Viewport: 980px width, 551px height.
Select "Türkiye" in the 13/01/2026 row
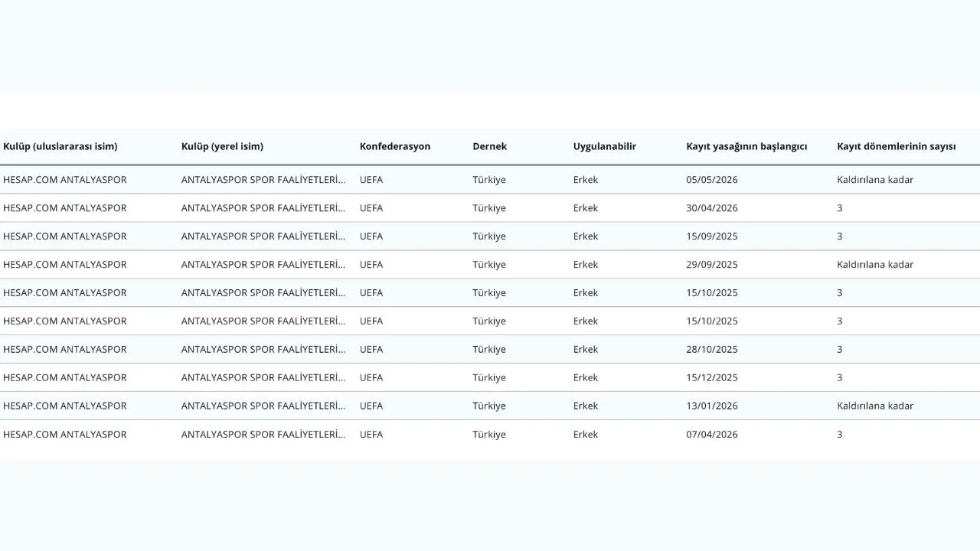pyautogui.click(x=489, y=406)
